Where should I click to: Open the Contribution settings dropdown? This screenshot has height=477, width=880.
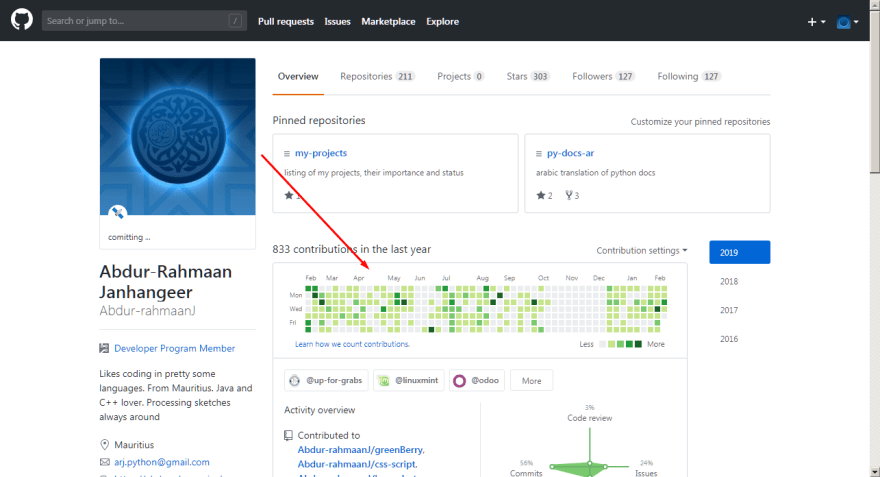(x=641, y=250)
